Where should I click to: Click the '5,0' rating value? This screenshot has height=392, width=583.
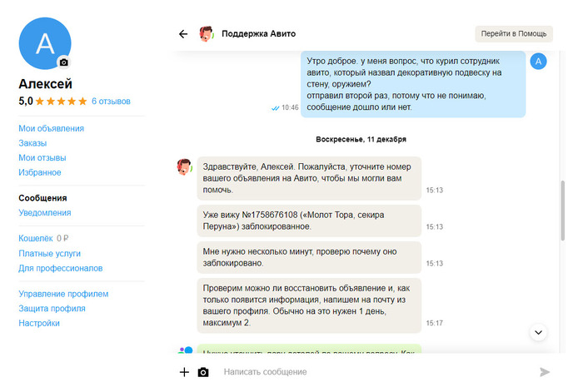[26, 101]
